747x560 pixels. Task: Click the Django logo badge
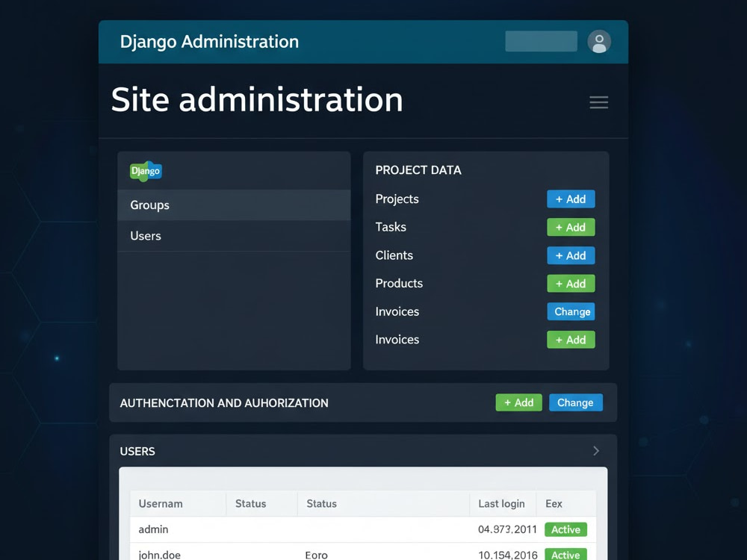(146, 171)
